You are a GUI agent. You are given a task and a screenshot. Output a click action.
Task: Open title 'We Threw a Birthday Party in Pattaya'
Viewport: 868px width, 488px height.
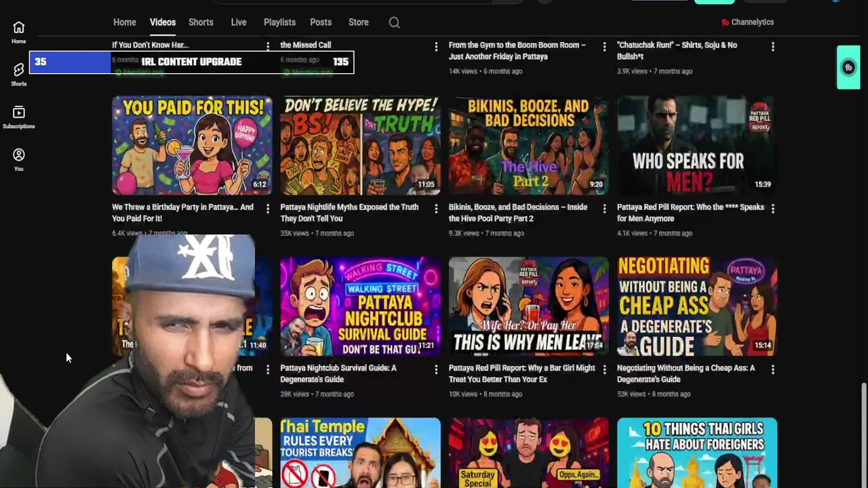182,213
